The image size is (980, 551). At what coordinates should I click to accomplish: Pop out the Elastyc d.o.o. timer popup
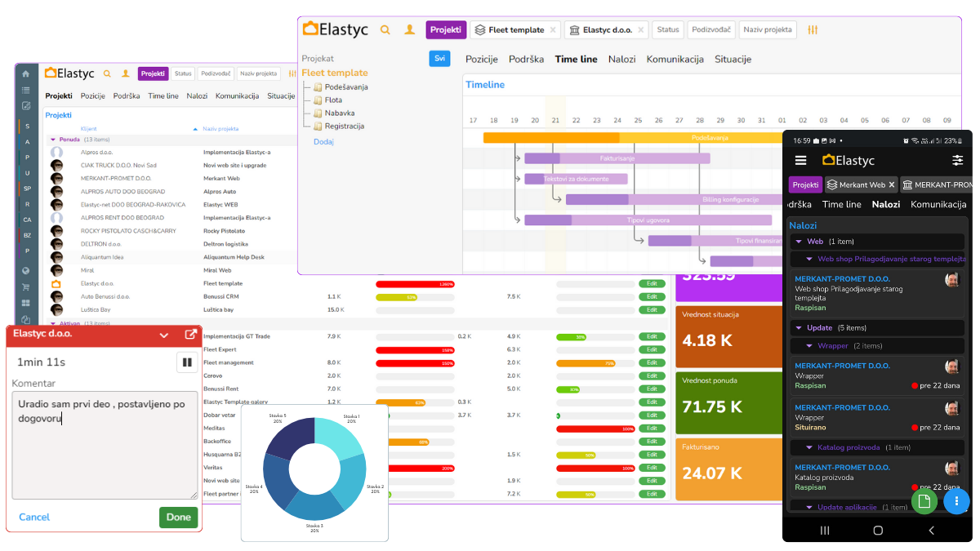pos(190,335)
